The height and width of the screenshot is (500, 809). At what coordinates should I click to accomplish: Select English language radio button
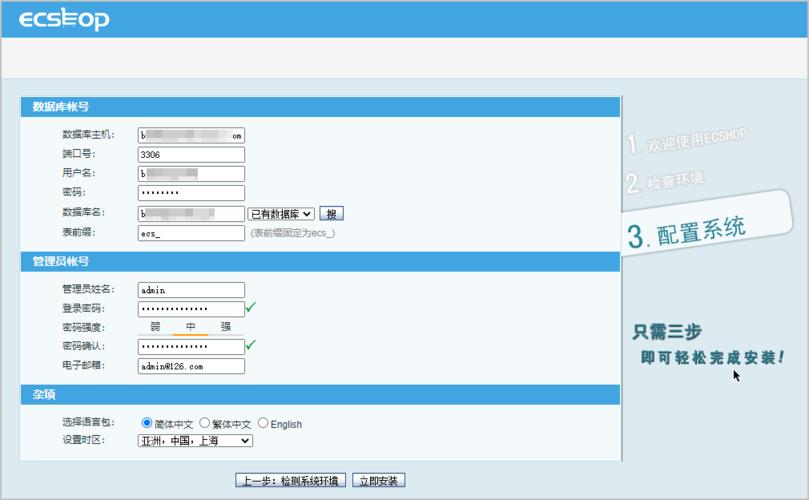[x=263, y=423]
